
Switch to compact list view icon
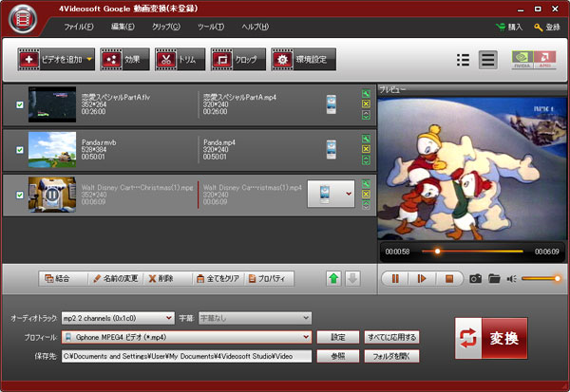point(488,60)
